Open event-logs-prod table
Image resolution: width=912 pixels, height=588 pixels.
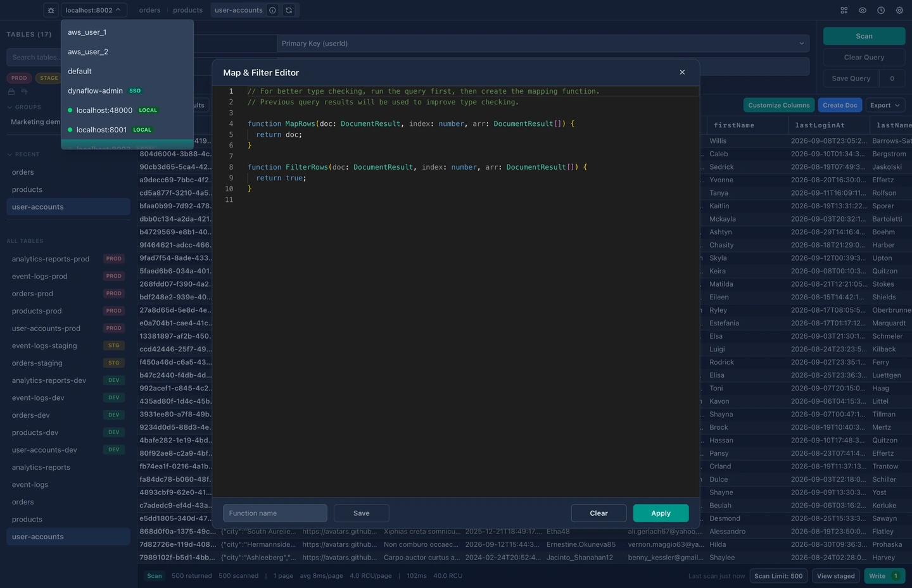click(x=68, y=277)
